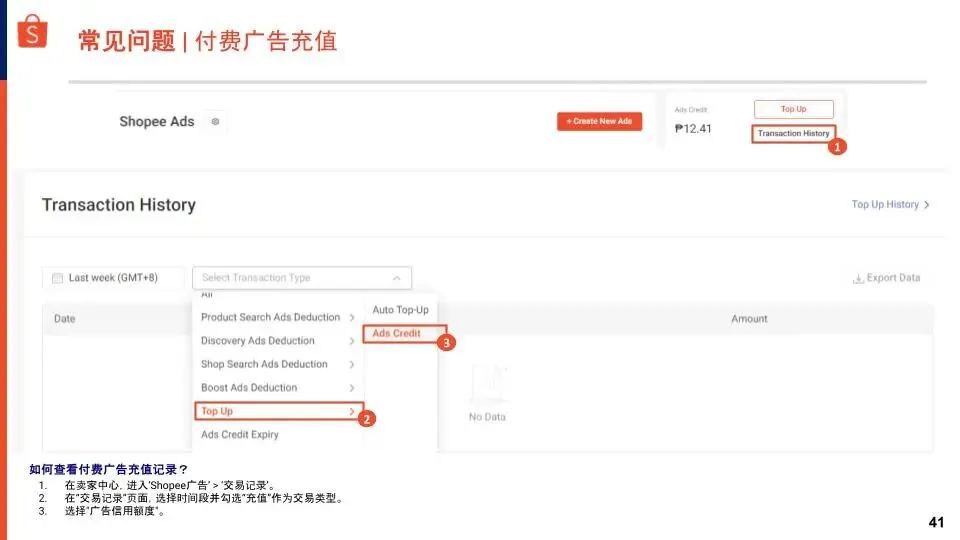Click calendar icon in date range field
This screenshot has height=540, width=960.
pos(58,278)
